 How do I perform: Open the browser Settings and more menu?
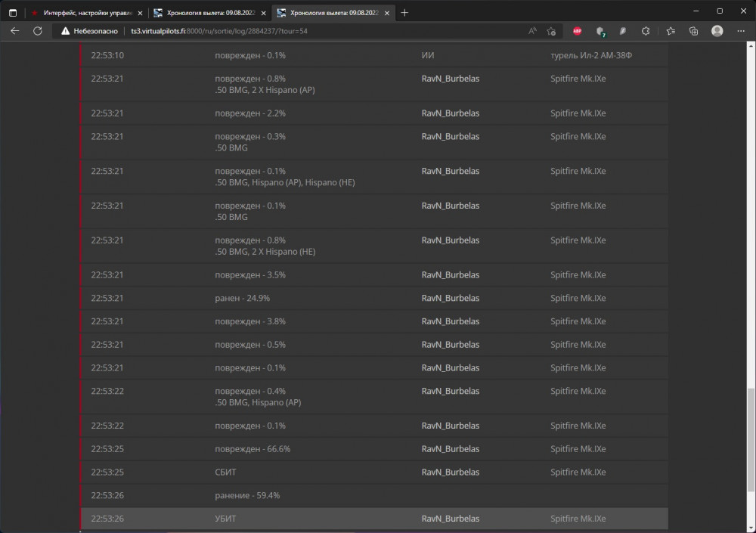click(x=740, y=31)
